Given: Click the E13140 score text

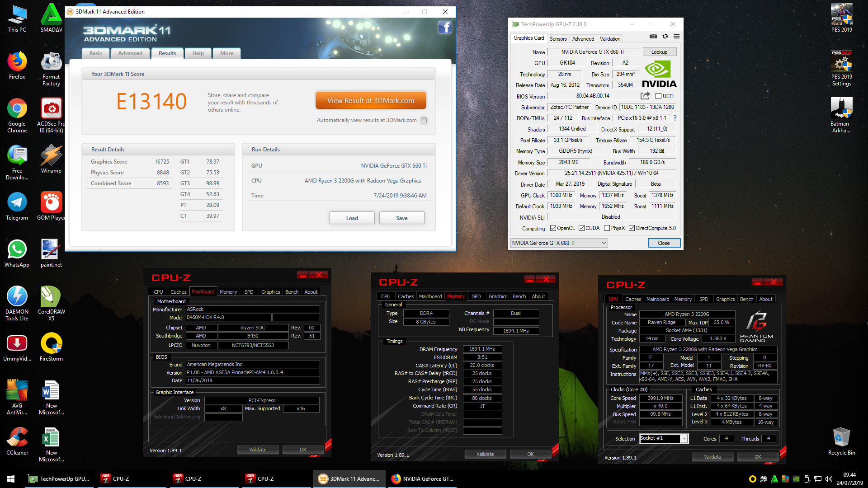Looking at the screenshot, I should click(x=151, y=101).
